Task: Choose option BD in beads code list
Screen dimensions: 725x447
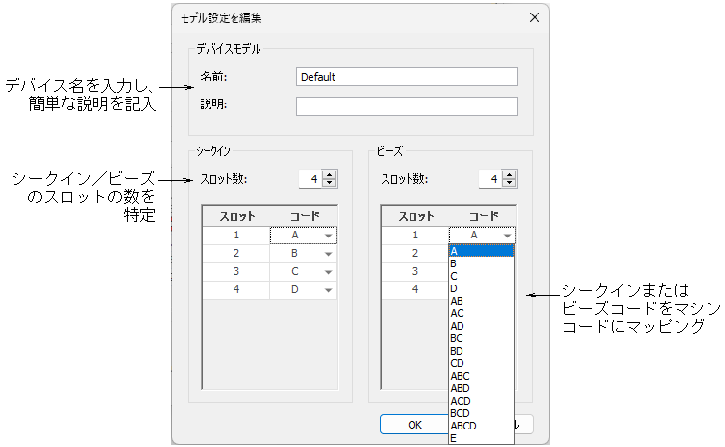Action: click(481, 351)
